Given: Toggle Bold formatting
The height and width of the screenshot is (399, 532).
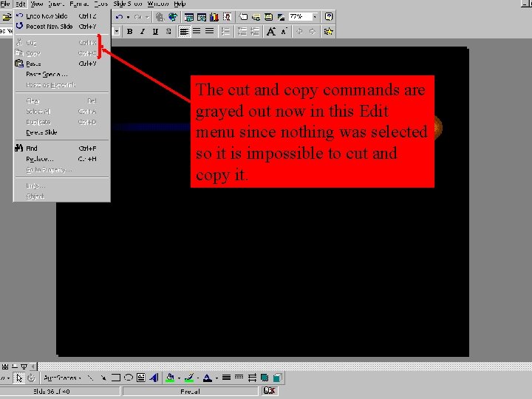Looking at the screenshot, I should click(129, 32).
